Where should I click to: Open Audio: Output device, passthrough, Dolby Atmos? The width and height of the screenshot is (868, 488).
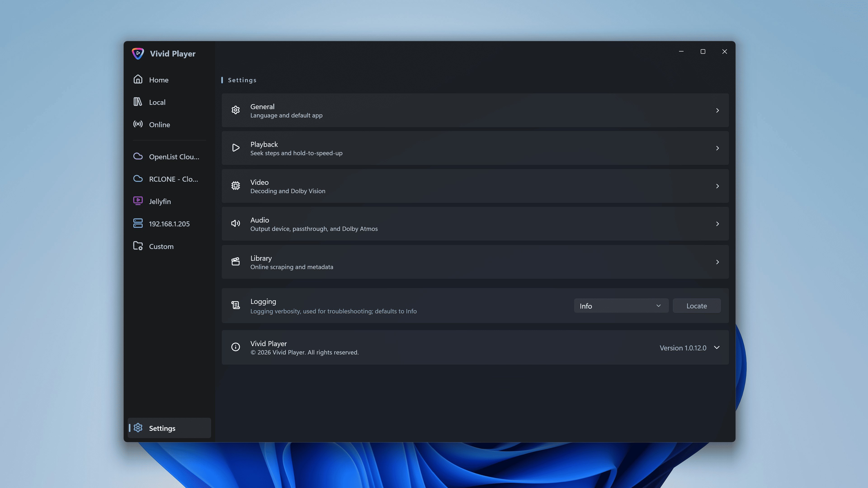pyautogui.click(x=475, y=224)
